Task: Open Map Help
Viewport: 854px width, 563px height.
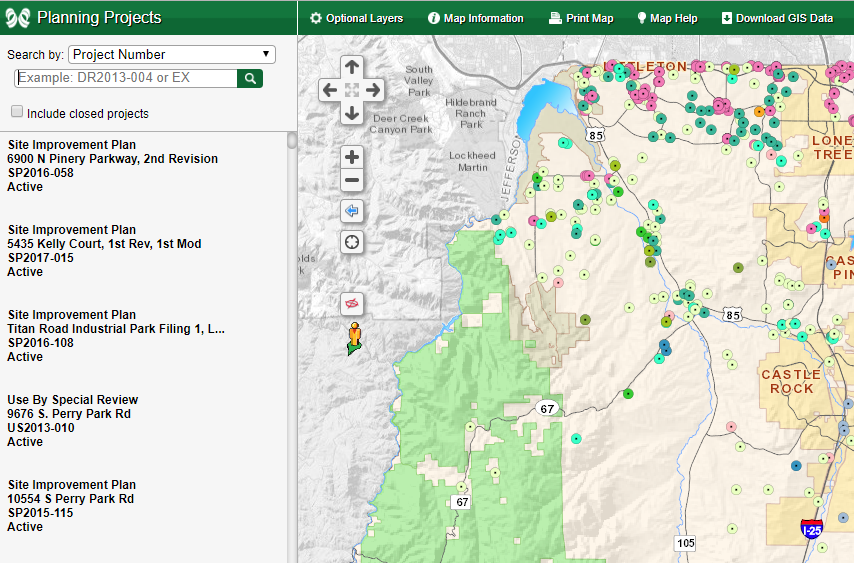Action: [x=667, y=18]
